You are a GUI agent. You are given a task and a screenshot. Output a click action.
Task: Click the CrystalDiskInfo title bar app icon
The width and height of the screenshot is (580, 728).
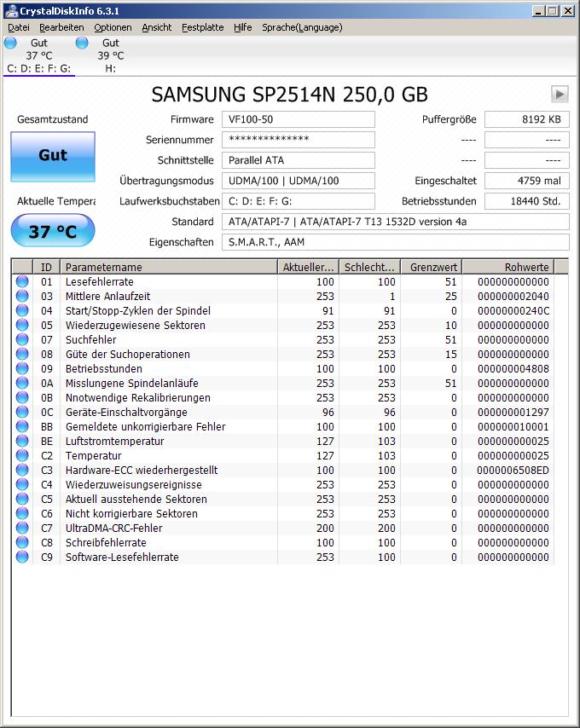[x=10, y=11]
